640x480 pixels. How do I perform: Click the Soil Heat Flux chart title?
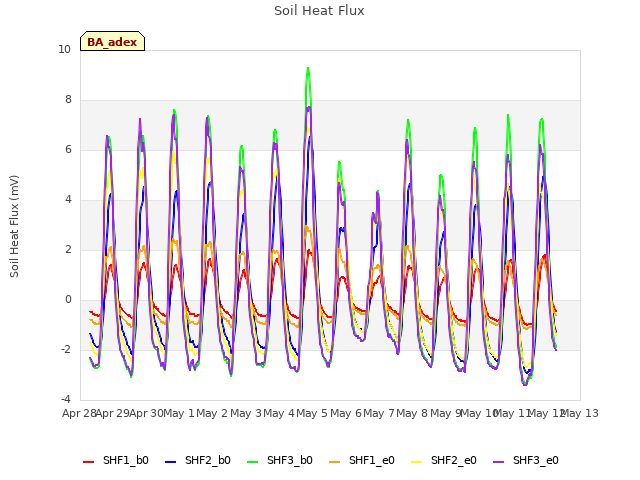point(319,11)
